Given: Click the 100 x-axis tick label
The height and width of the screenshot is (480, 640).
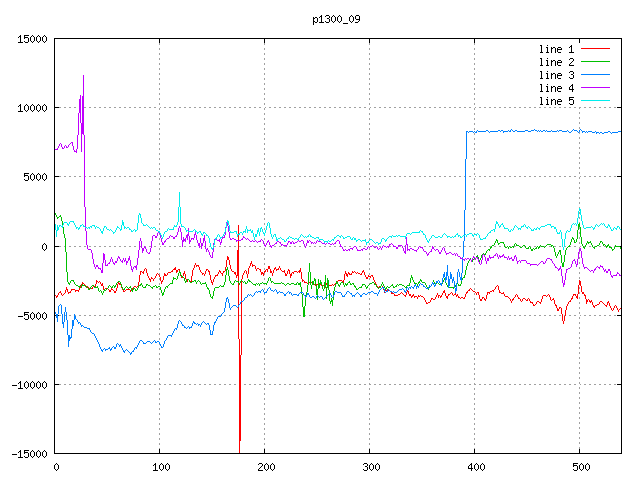Looking at the screenshot, I should (x=160, y=467).
